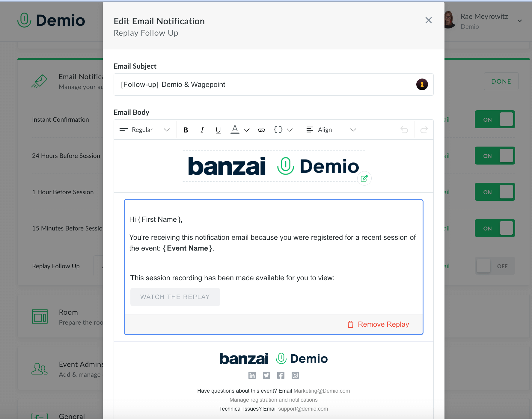Edit the banzai Demio header image
Screen dimensions: 532x419
coord(364,178)
